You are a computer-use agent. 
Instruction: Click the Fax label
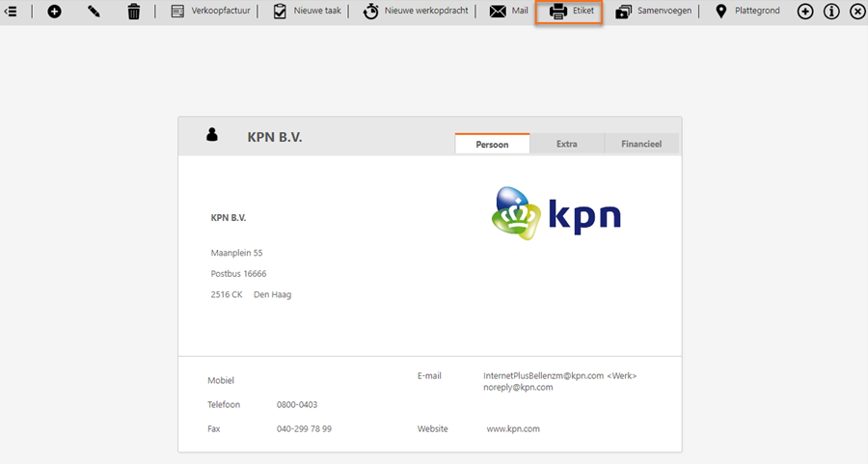point(214,429)
